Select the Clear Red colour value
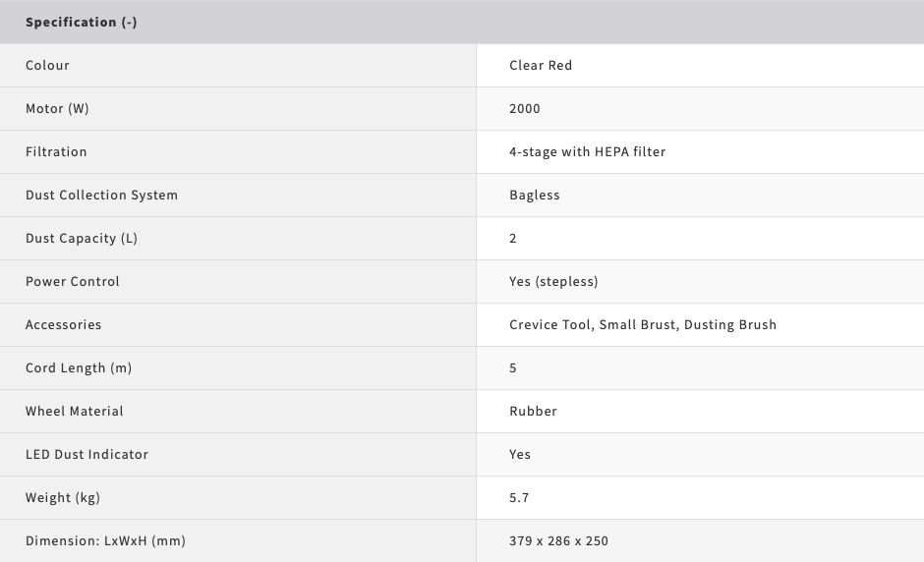This screenshot has height=562, width=924. click(541, 65)
